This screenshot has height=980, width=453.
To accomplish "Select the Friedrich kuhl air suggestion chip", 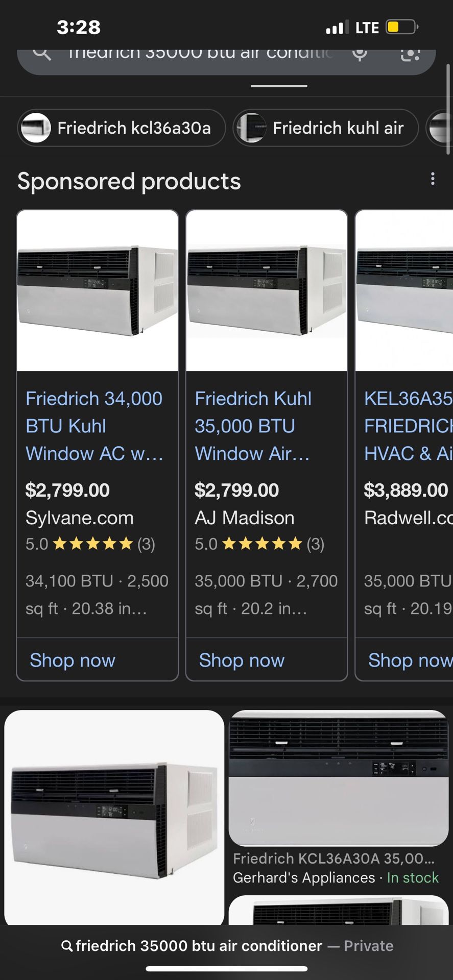I will click(x=326, y=128).
